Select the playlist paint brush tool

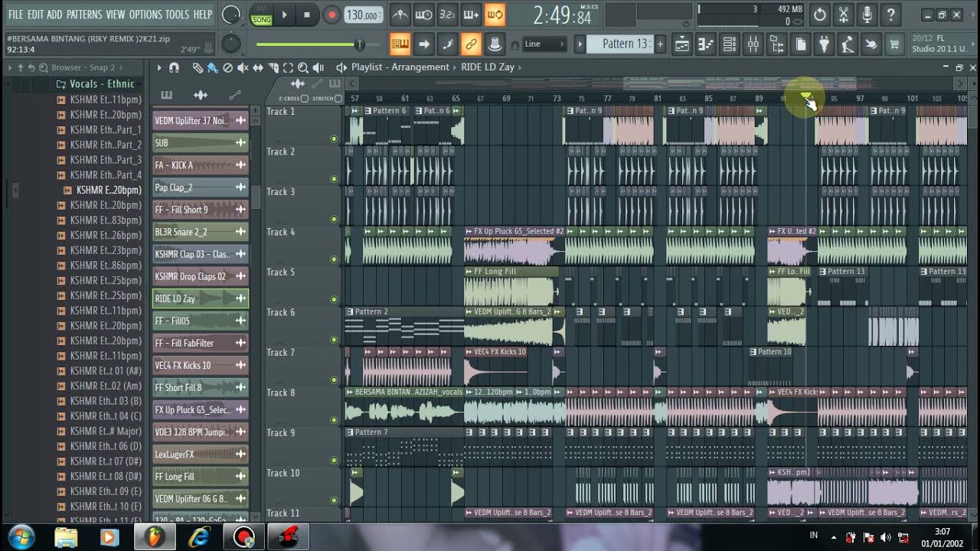212,67
